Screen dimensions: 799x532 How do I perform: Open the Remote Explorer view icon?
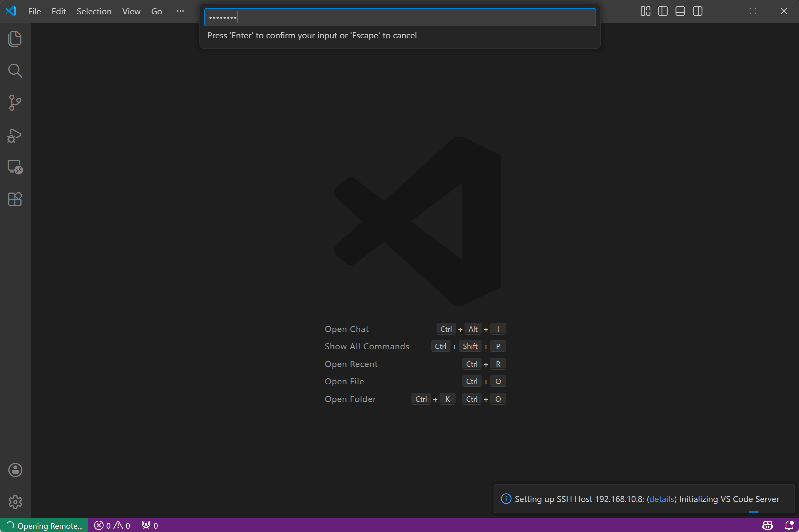click(15, 167)
